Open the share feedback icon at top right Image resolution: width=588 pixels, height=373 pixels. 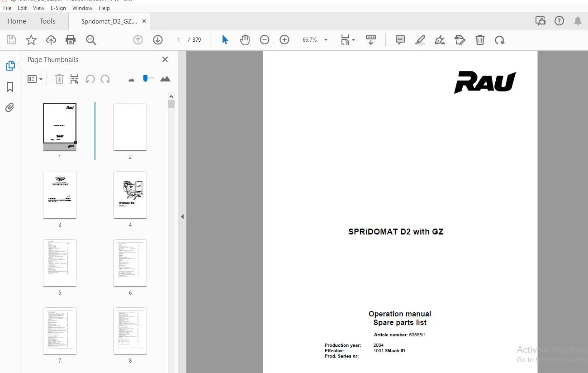(x=540, y=21)
